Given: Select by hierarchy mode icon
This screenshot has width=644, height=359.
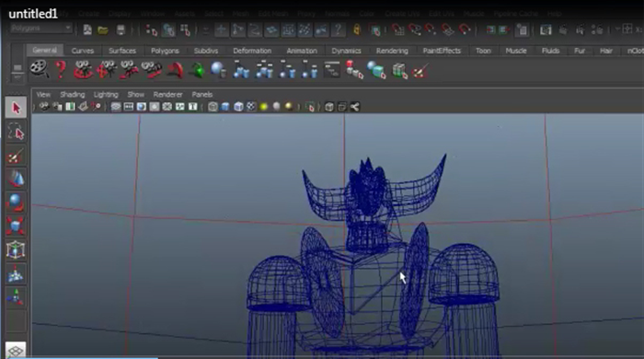Looking at the screenshot, I should tap(152, 30).
